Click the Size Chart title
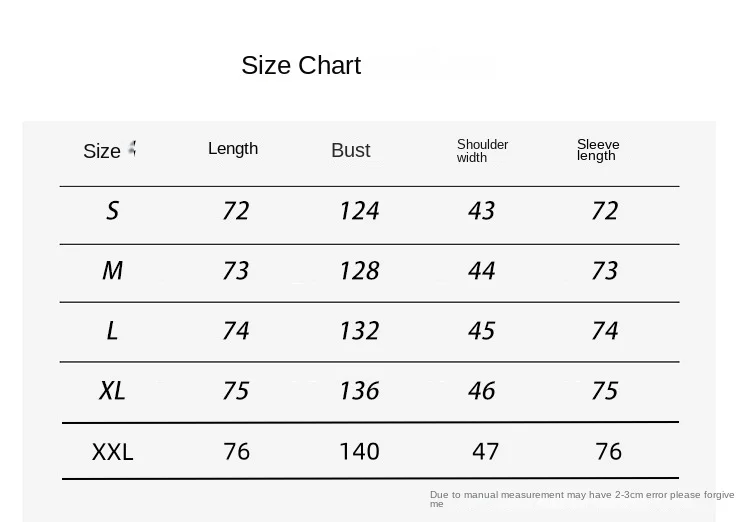The width and height of the screenshot is (750, 522). 301,65
